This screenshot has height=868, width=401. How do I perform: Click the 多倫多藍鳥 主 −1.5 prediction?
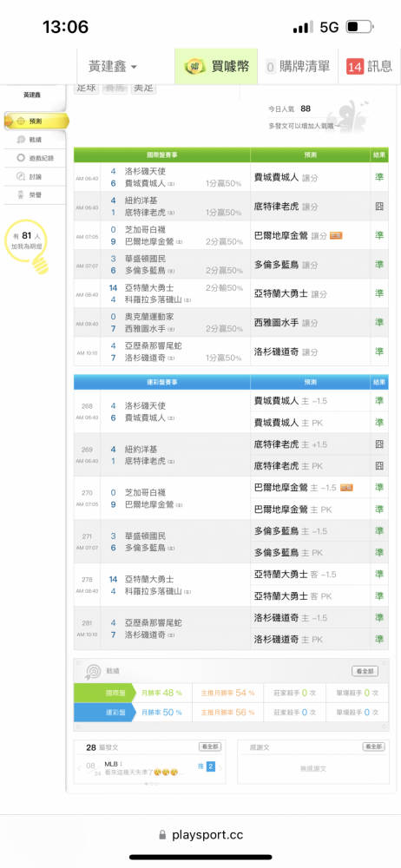pos(291,531)
